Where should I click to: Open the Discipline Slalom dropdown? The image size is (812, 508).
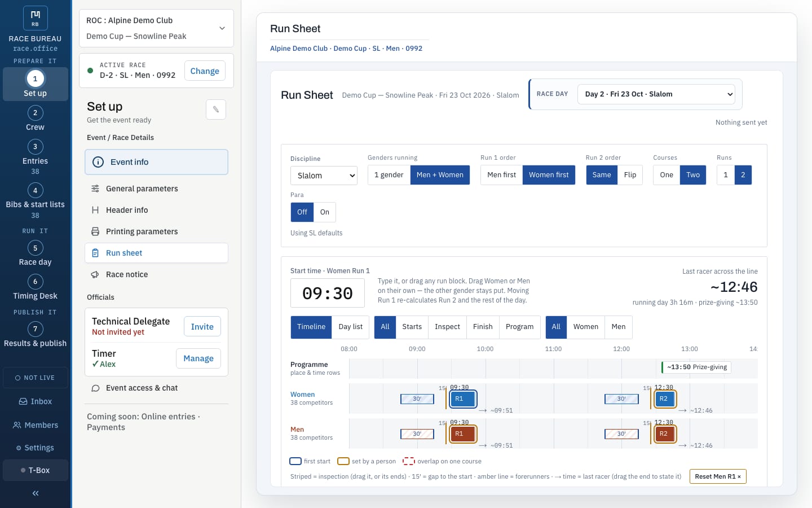click(x=324, y=176)
